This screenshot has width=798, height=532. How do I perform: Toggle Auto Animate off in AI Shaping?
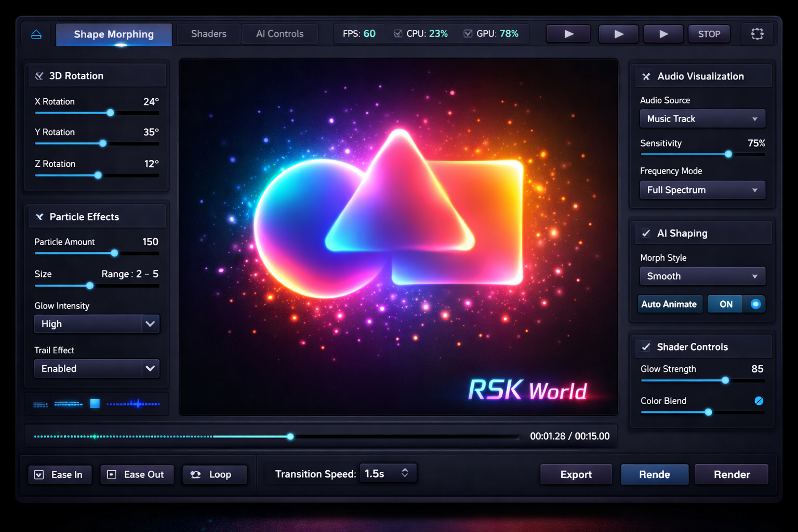pyautogui.click(x=754, y=304)
